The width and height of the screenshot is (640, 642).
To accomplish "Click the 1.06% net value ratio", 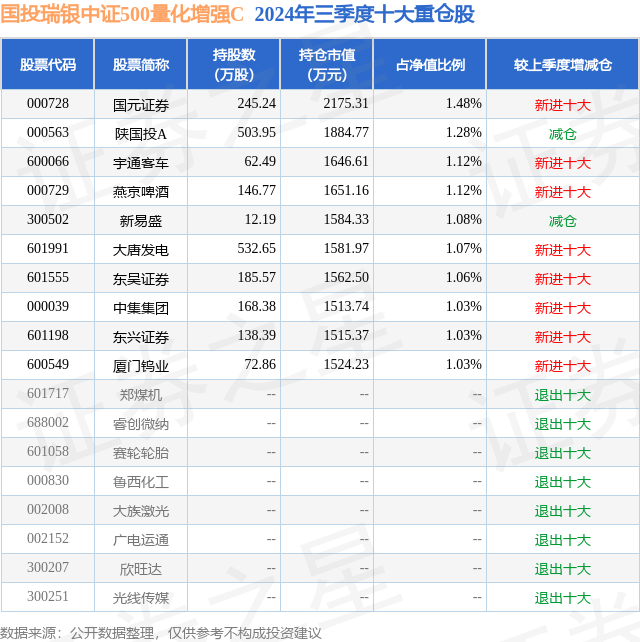I will tap(464, 278).
